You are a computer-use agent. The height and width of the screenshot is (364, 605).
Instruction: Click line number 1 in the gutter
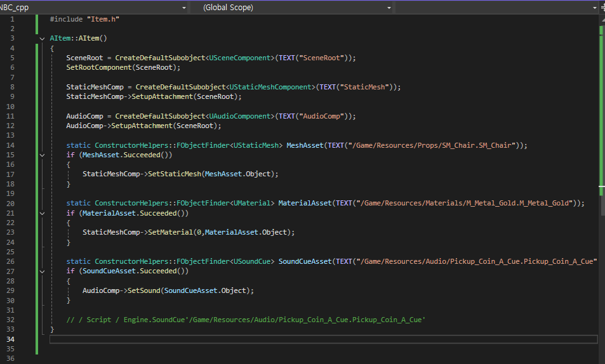click(x=12, y=19)
